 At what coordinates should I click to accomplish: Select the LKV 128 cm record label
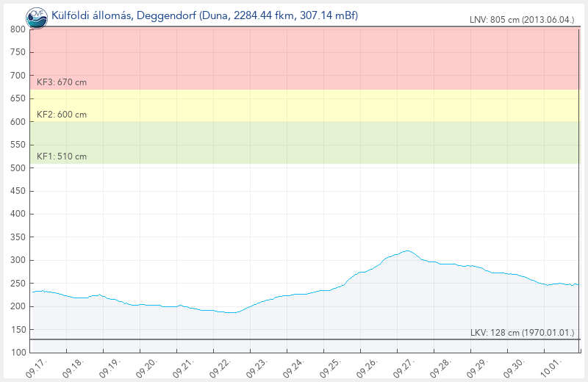[522, 333]
